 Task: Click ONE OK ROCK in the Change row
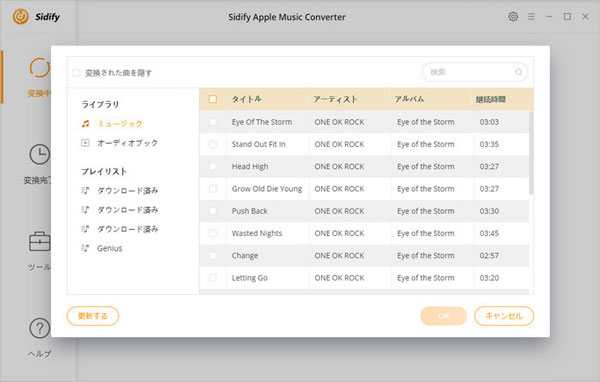tap(339, 255)
